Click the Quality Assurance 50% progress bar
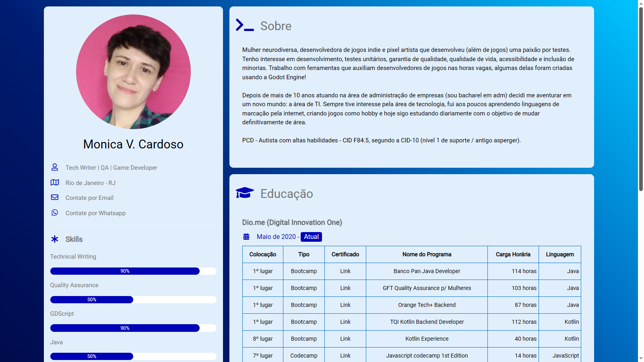This screenshot has width=644, height=362. [x=133, y=300]
